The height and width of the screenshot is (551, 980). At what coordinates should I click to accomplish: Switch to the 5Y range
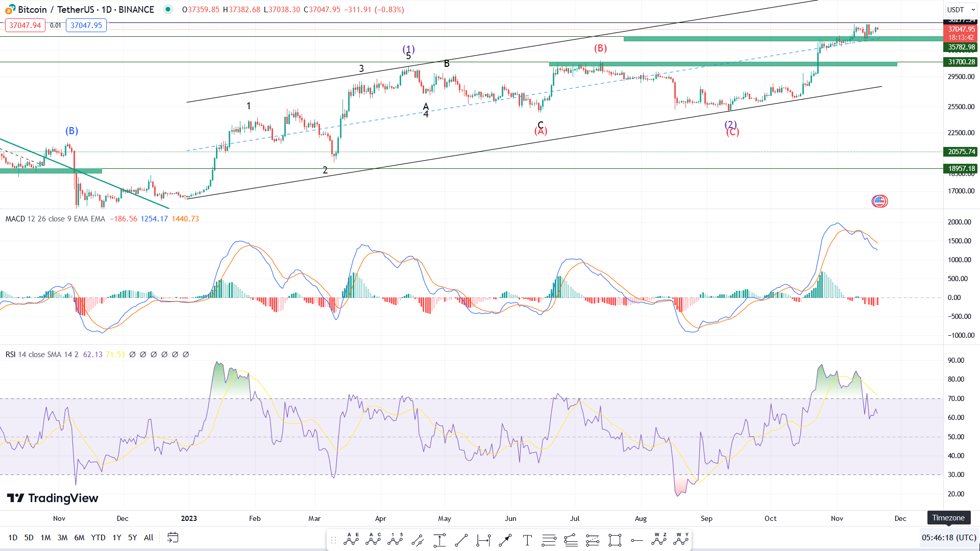click(x=132, y=537)
